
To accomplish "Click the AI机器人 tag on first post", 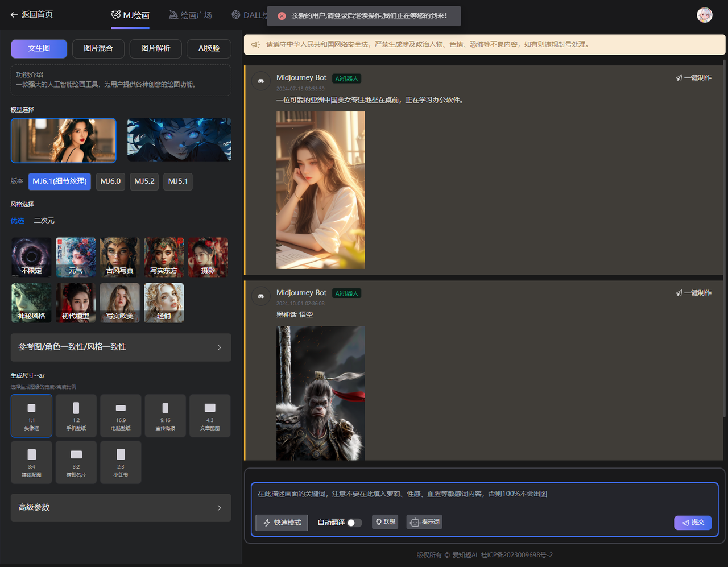I will [347, 78].
